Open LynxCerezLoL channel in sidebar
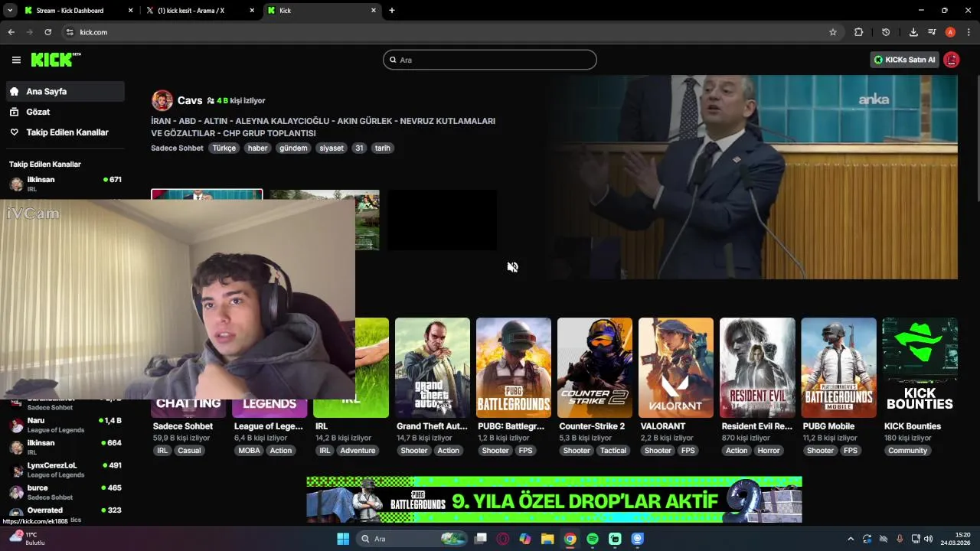Screen dimensions: 980x551 pyautogui.click(x=65, y=470)
